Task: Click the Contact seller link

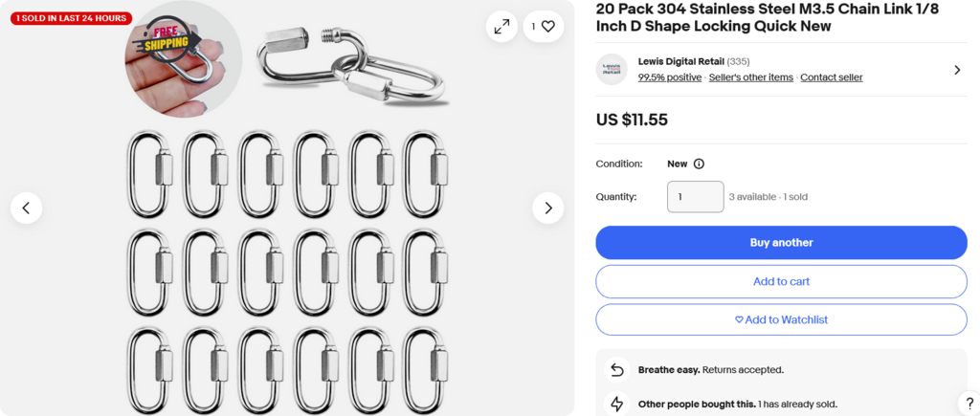Action: [831, 77]
